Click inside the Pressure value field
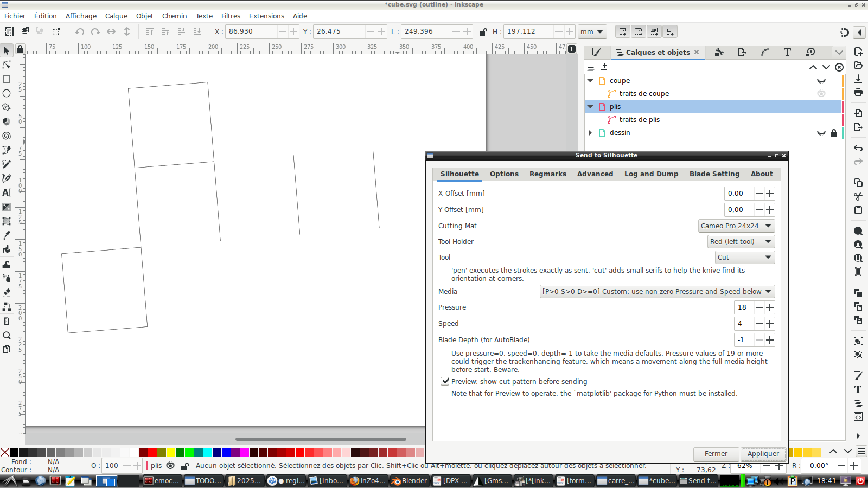 [742, 307]
